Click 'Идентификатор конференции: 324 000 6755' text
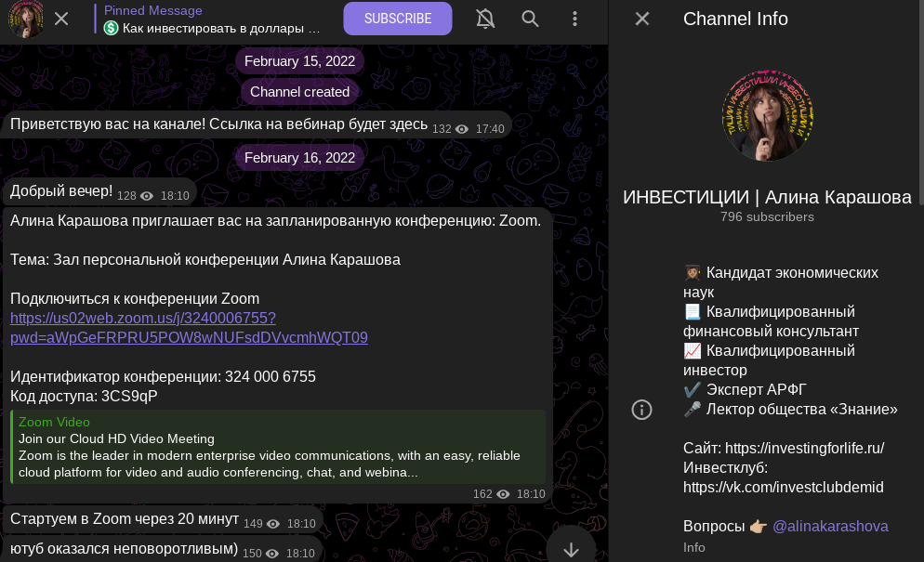This screenshot has width=924, height=562. coord(163,376)
